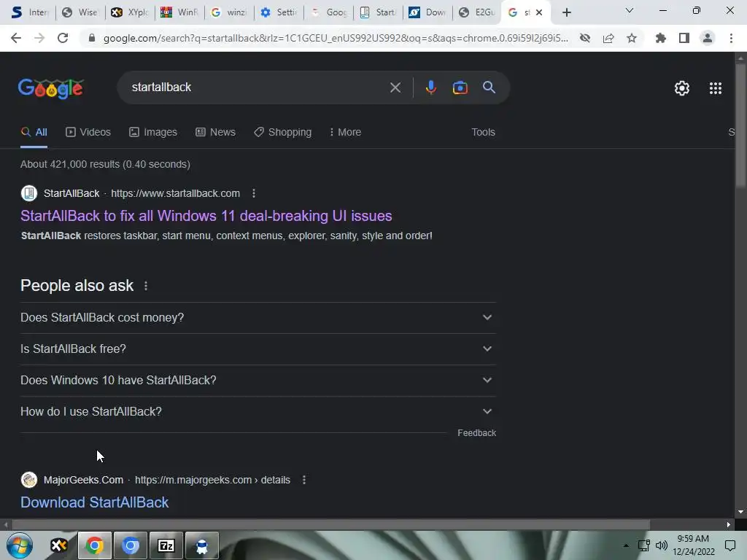Switch to the WinRAR browser tab

coord(179,12)
